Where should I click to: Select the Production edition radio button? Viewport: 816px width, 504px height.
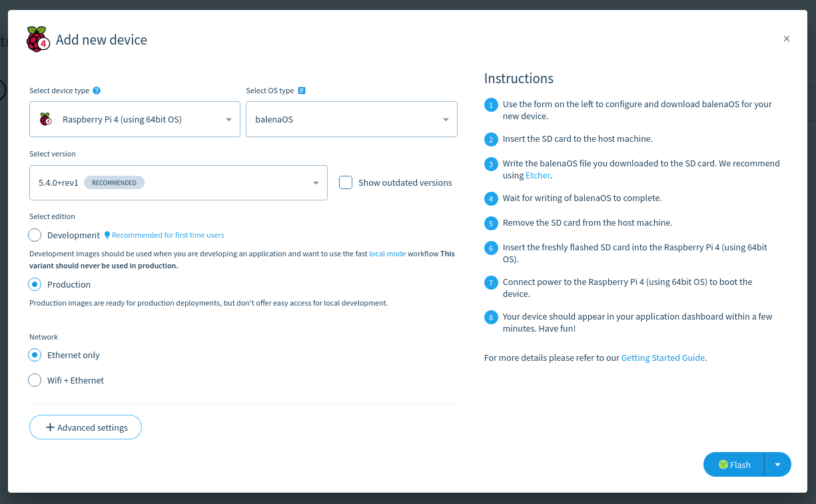[35, 284]
